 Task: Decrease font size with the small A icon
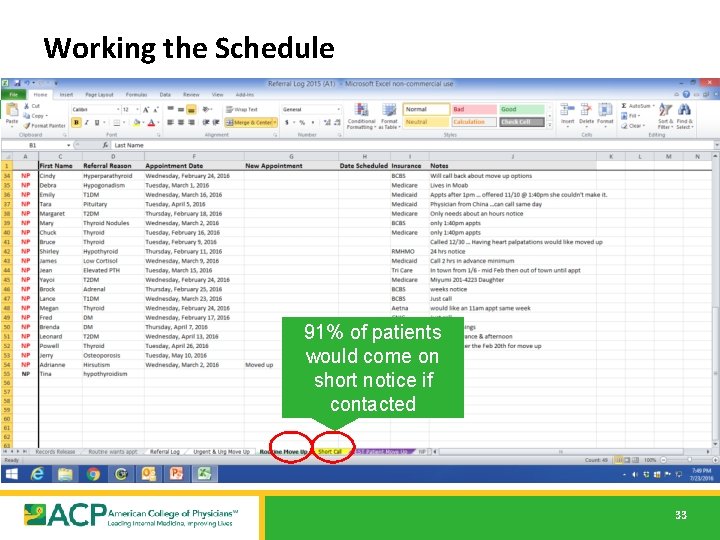pyautogui.click(x=156, y=110)
